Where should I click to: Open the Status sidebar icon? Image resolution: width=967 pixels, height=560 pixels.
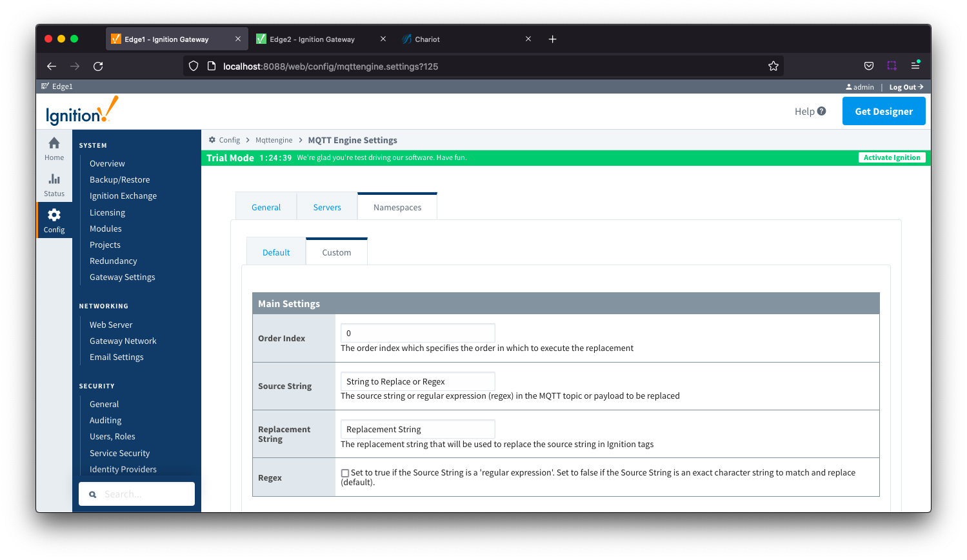coord(54,185)
